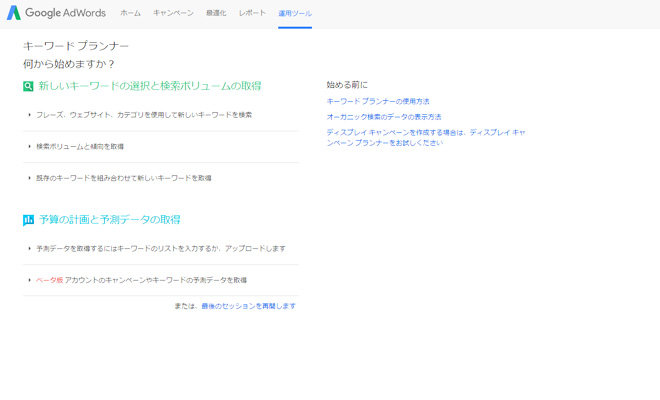
Task: Switch to the キャンペーン tab
Action: [173, 14]
